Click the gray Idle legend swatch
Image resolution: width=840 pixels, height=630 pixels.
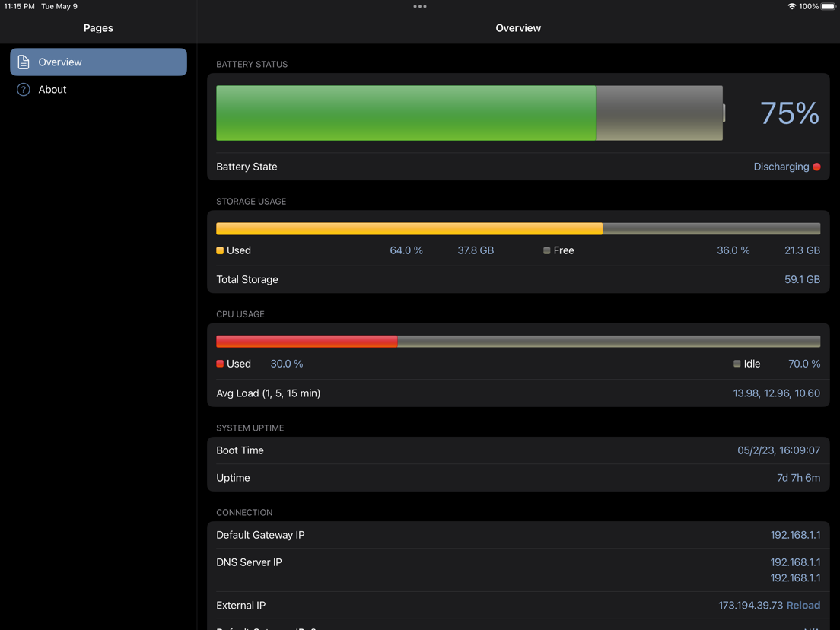737,364
